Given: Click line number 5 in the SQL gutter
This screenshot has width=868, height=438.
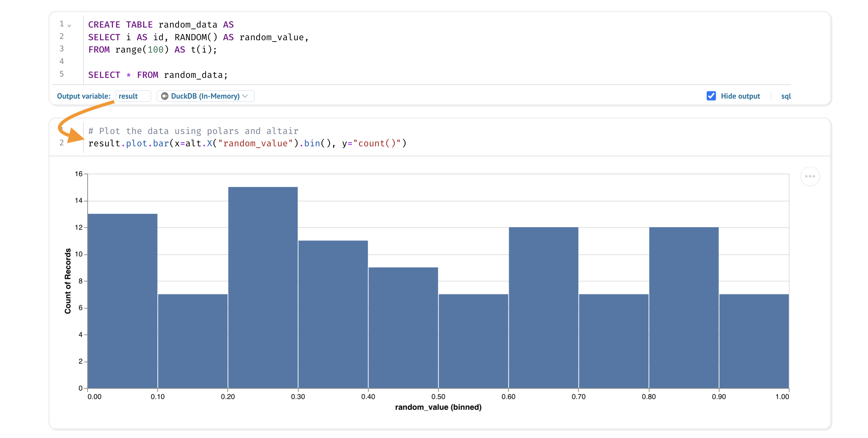Looking at the screenshot, I should point(62,74).
